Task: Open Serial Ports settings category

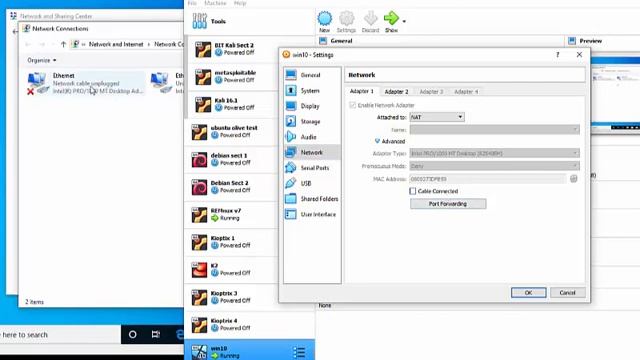Action: tap(312, 168)
